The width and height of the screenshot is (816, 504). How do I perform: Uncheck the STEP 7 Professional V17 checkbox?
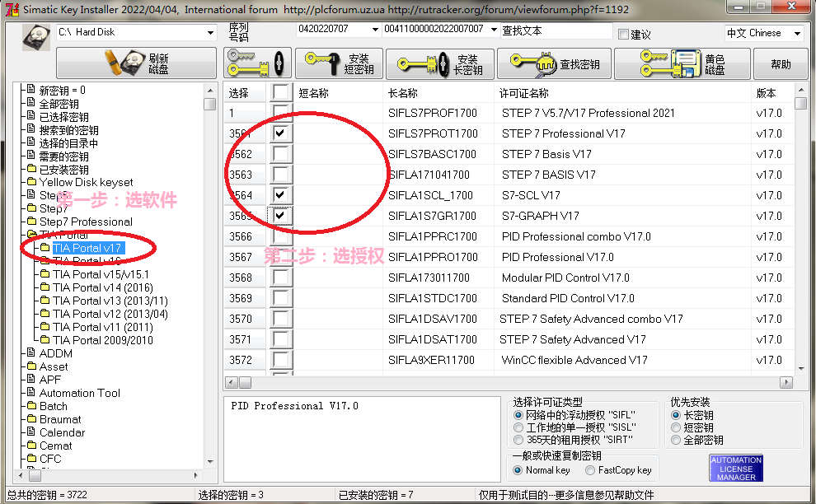[280, 133]
